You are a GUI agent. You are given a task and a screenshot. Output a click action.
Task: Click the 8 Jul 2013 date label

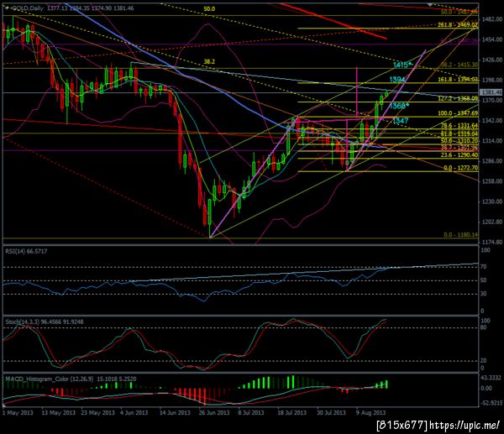(250, 412)
